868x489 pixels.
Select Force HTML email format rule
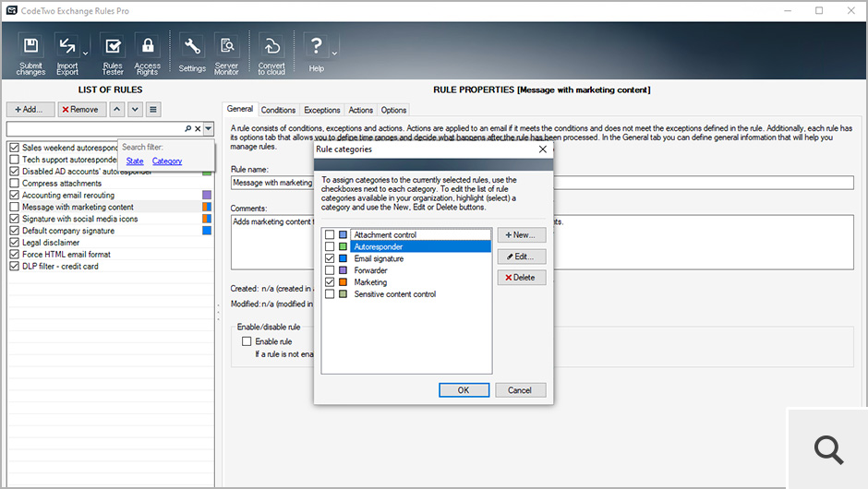[66, 255]
